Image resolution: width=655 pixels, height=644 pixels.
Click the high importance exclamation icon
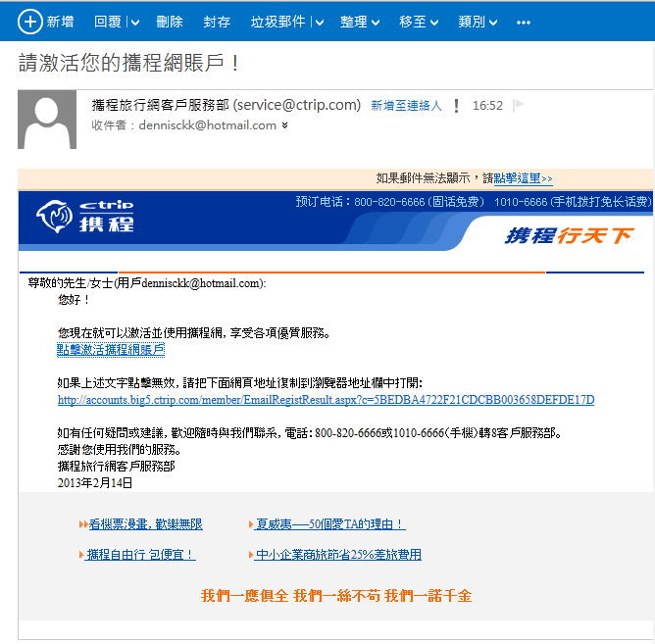(457, 106)
